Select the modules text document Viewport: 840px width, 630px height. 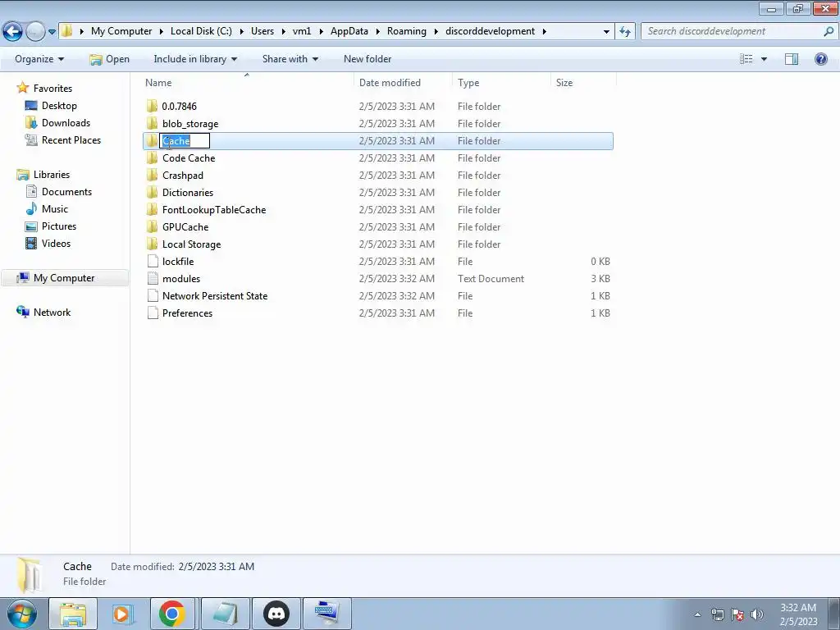[x=181, y=279]
